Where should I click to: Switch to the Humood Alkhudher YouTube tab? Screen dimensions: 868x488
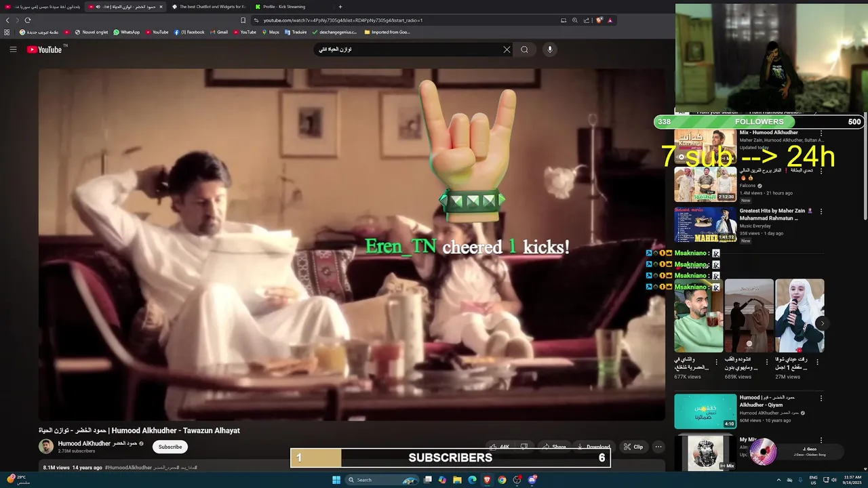point(125,7)
